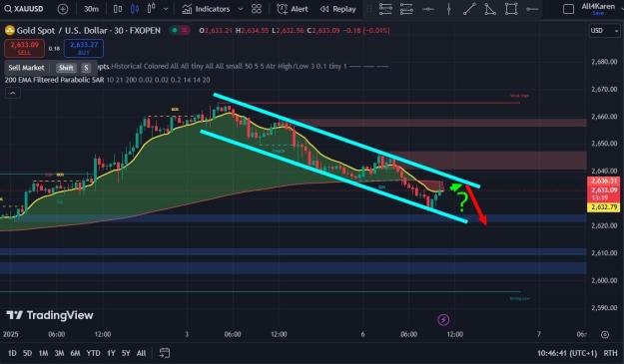Open the Indicators dialog
This screenshot has width=624, height=364.
pyautogui.click(x=206, y=9)
